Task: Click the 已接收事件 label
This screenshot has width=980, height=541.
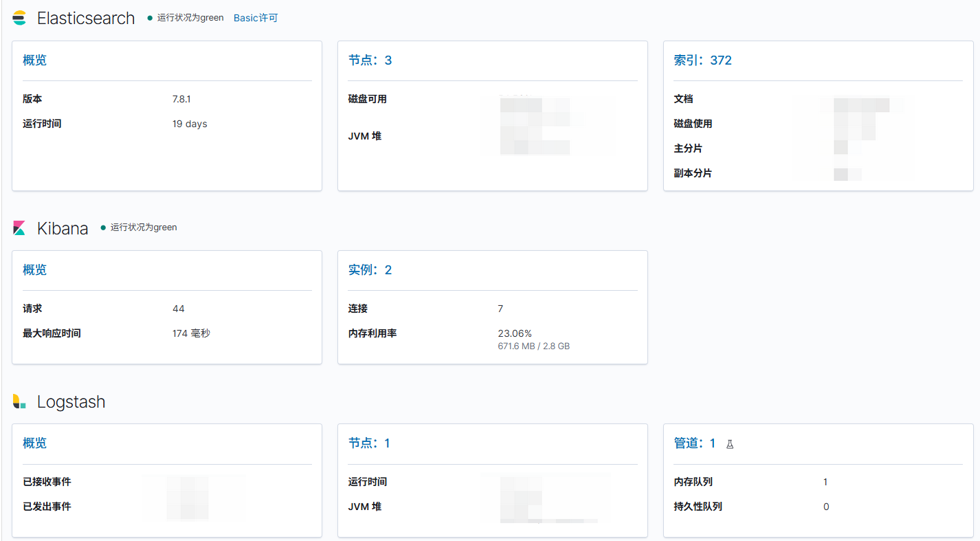Action: point(47,482)
